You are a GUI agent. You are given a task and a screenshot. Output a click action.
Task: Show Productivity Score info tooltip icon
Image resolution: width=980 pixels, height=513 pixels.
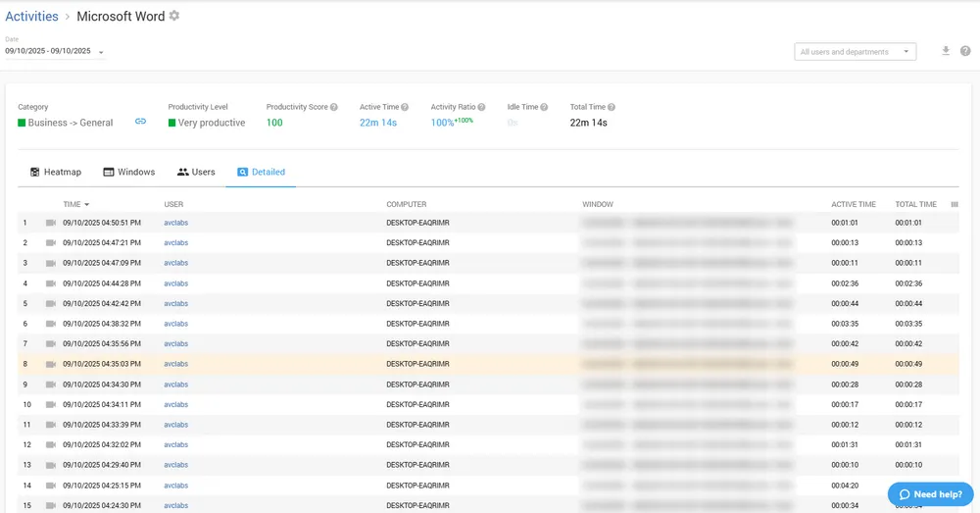[334, 107]
